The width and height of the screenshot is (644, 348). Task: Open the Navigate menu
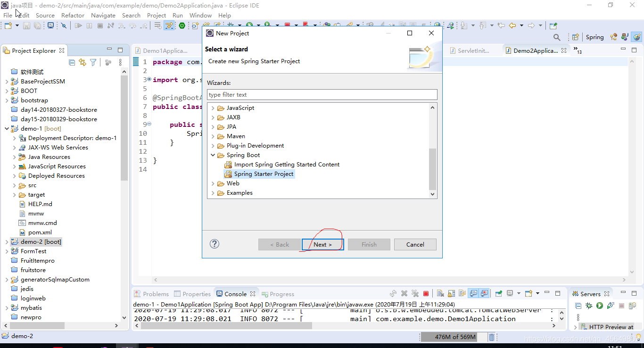point(103,15)
